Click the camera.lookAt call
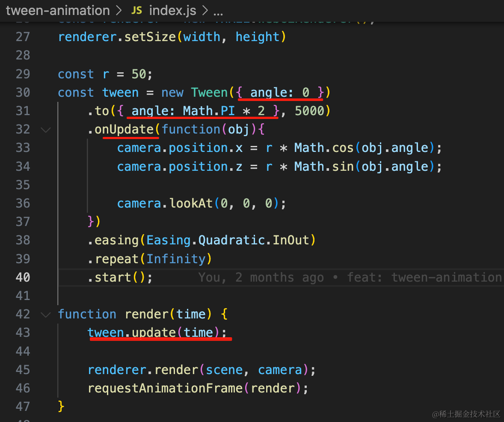The height and width of the screenshot is (422, 504). (x=201, y=204)
